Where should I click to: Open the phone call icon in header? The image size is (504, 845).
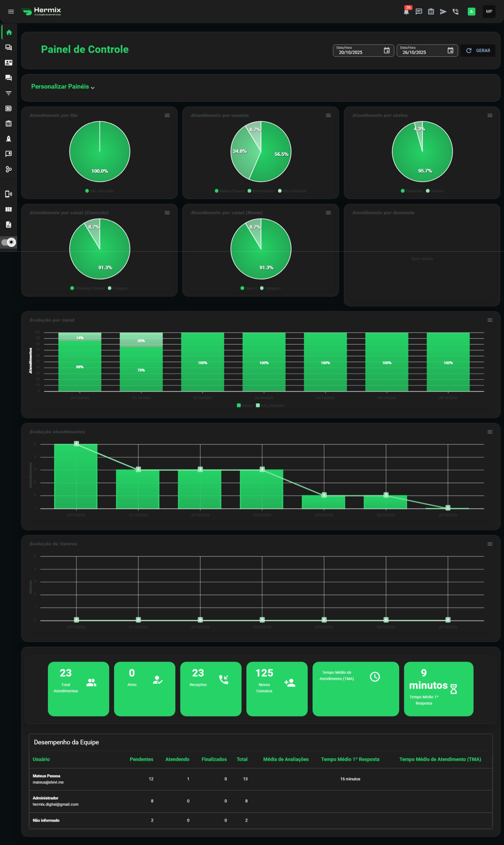pos(455,12)
